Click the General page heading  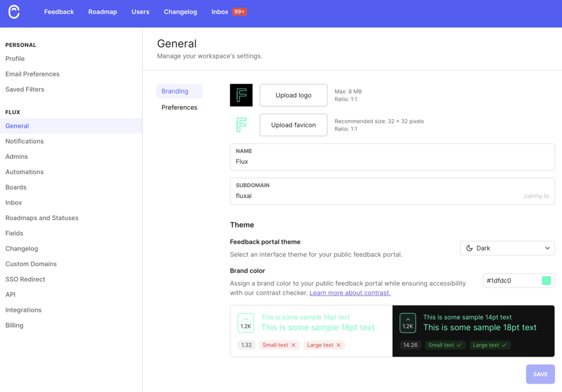[176, 44]
